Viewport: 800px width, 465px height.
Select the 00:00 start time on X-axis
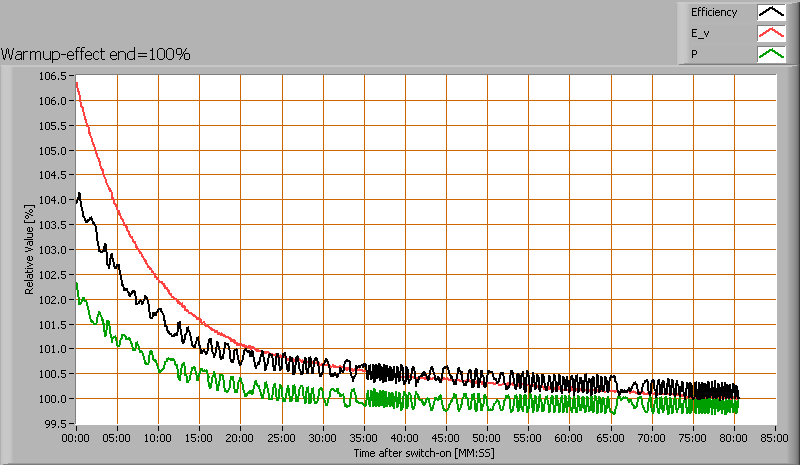76,438
